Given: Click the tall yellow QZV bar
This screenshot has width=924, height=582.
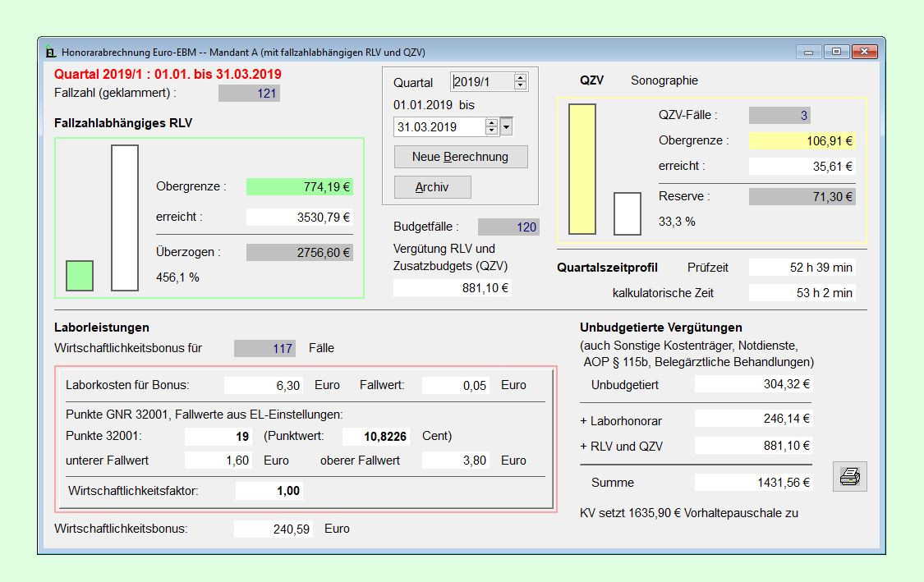Looking at the screenshot, I should (x=582, y=169).
